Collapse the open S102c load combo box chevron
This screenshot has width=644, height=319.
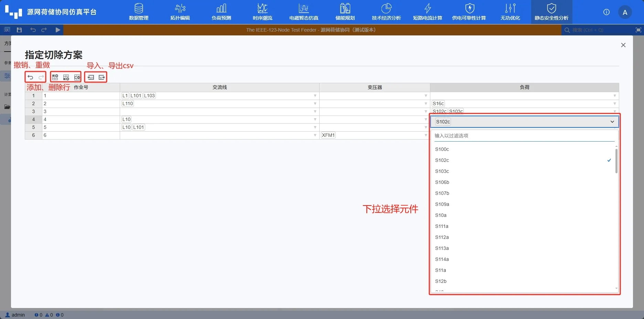(612, 122)
